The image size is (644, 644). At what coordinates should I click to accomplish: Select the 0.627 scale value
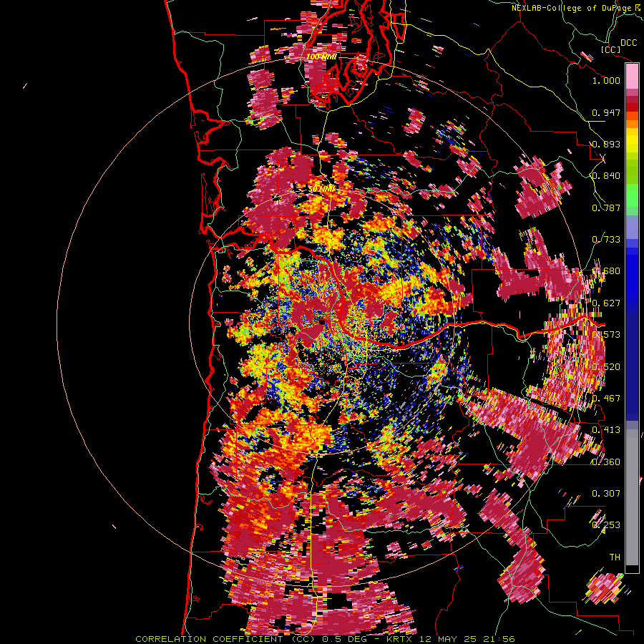[x=606, y=303]
